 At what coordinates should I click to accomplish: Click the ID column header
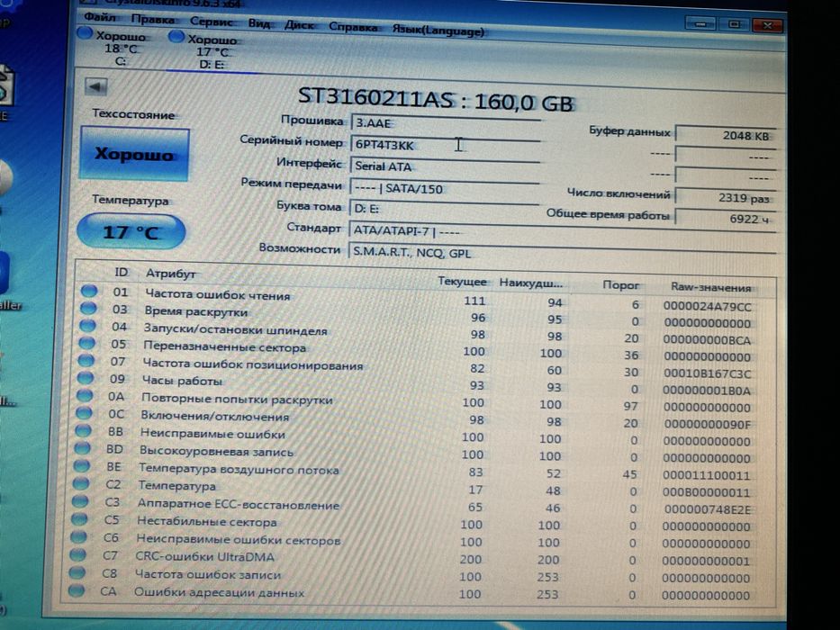coord(121,272)
